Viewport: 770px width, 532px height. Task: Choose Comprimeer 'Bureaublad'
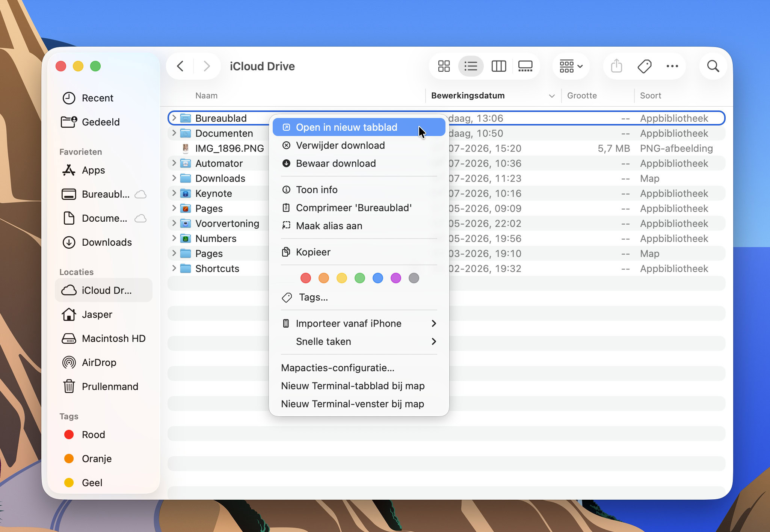pyautogui.click(x=359, y=208)
